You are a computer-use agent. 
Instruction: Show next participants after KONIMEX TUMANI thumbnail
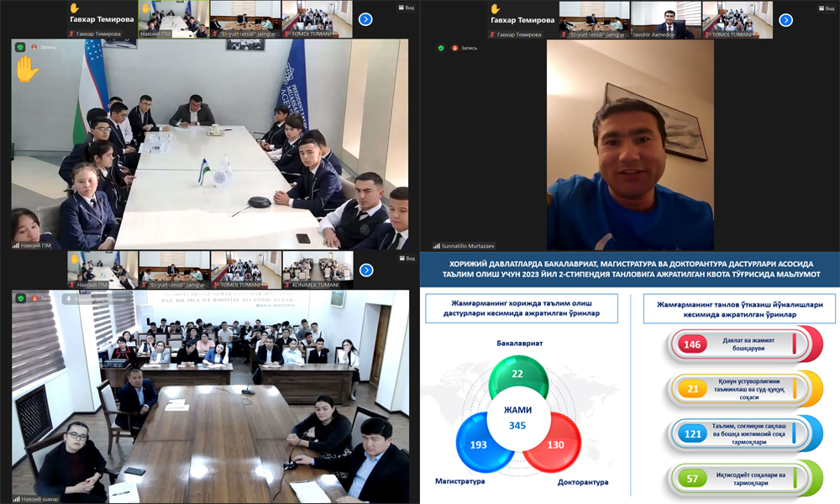pos(365,270)
